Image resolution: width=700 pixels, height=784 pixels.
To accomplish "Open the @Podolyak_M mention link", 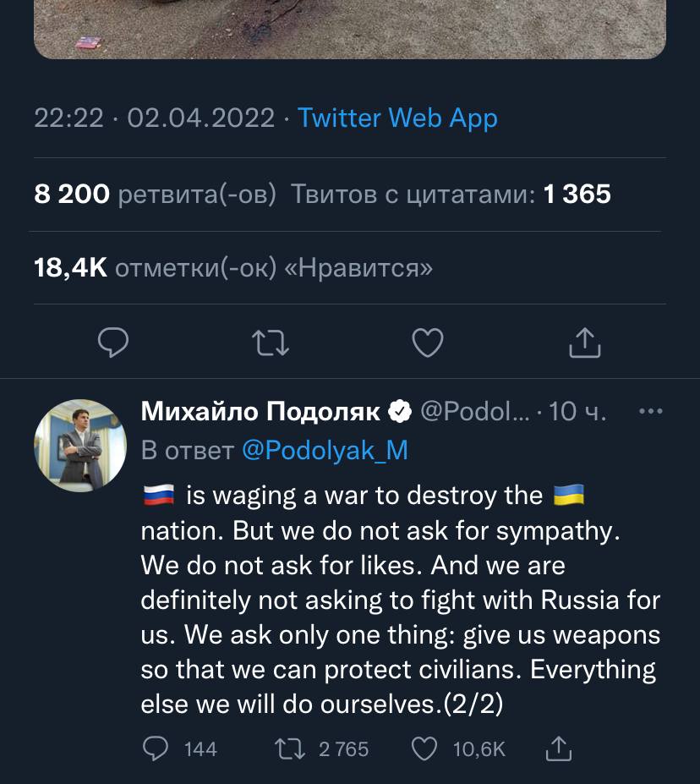I will (x=325, y=451).
